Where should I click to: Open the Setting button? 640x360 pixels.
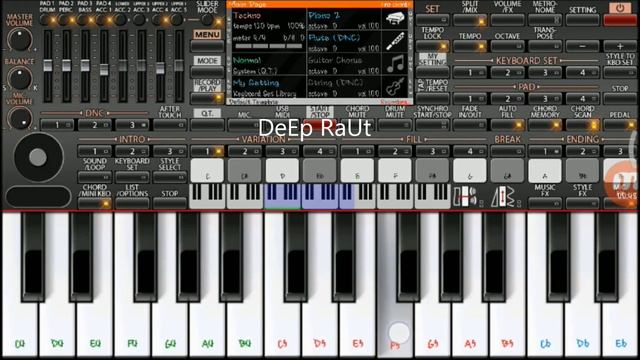pyautogui.click(x=582, y=20)
